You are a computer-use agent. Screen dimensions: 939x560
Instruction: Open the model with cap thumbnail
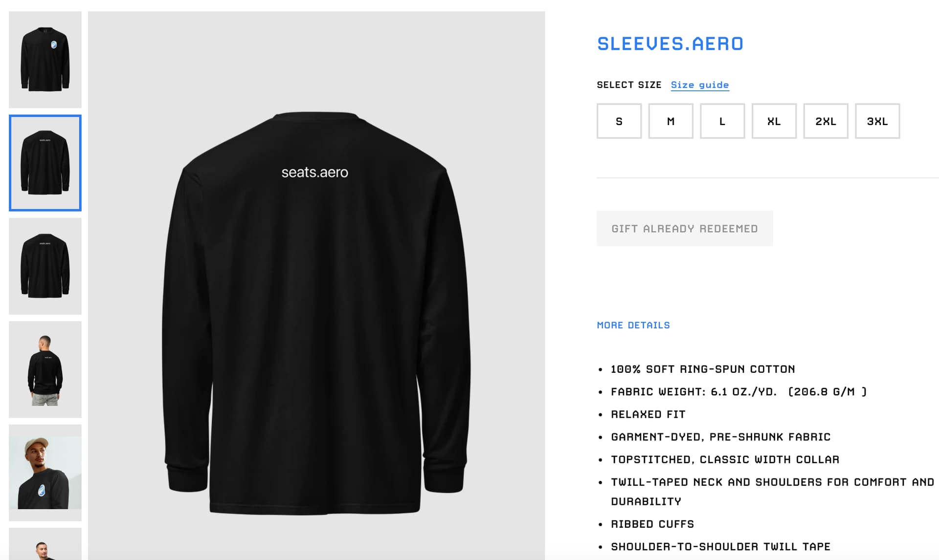point(45,473)
